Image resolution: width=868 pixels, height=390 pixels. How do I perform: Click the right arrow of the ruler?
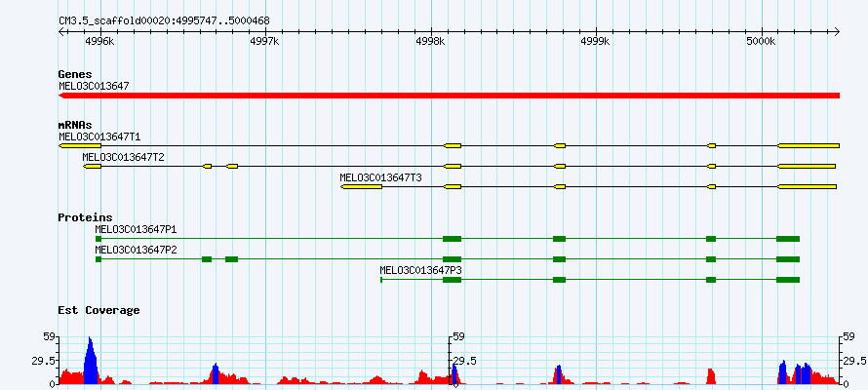837,31
